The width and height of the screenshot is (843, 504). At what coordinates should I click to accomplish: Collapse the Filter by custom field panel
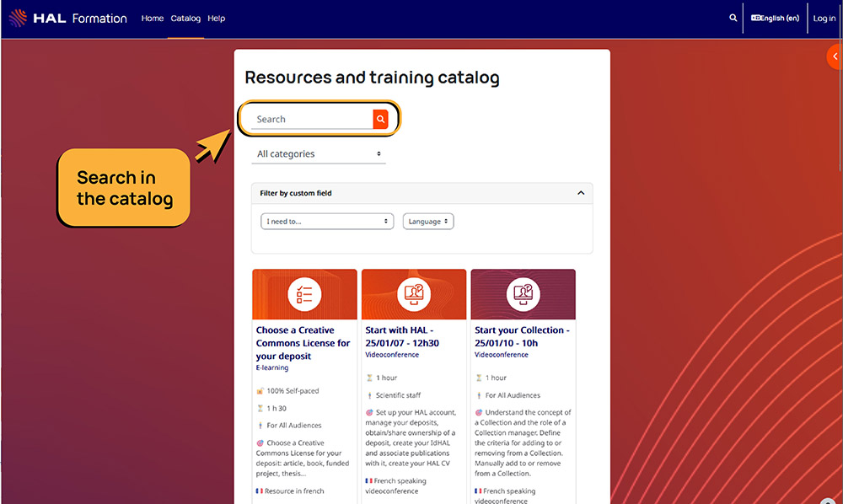[x=581, y=193]
